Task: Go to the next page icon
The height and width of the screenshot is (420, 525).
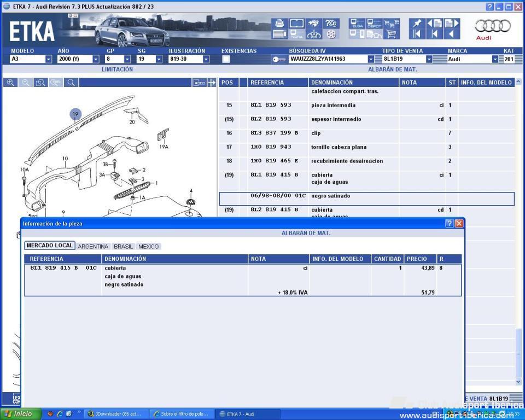Action: pos(452,23)
